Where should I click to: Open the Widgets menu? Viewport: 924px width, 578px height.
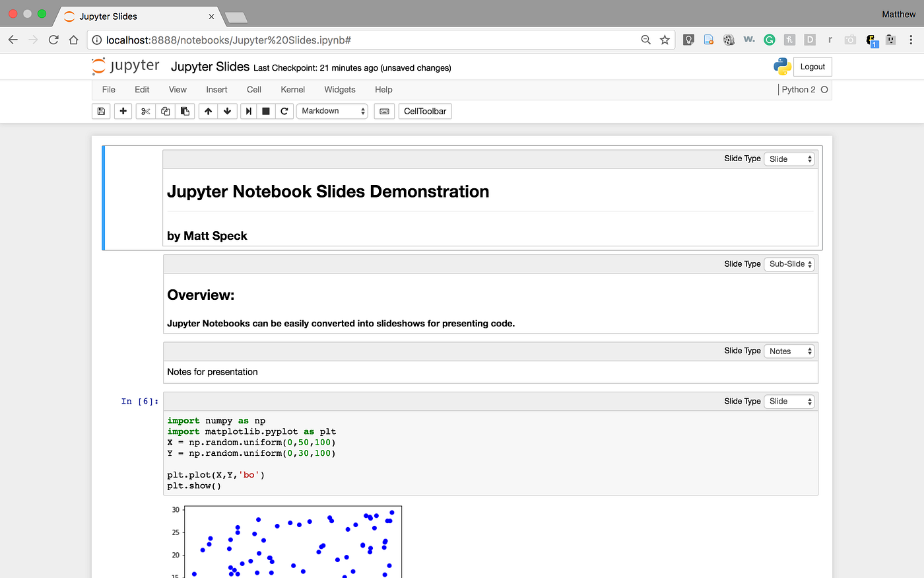click(x=339, y=89)
